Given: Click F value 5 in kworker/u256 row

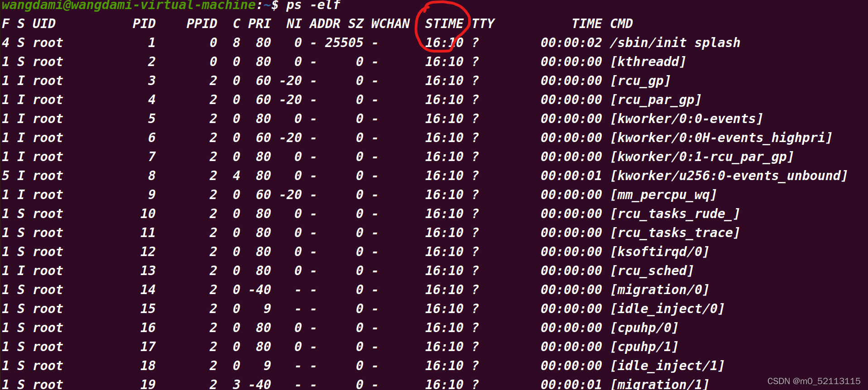Looking at the screenshot, I should click(5, 176).
